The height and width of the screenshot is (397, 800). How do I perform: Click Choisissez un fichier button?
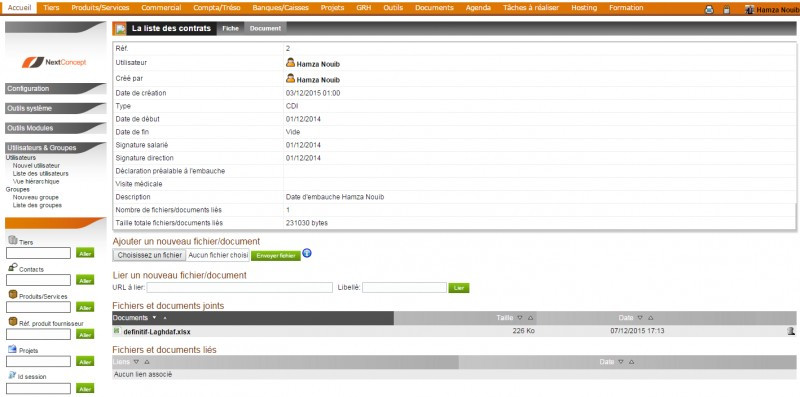[149, 255]
